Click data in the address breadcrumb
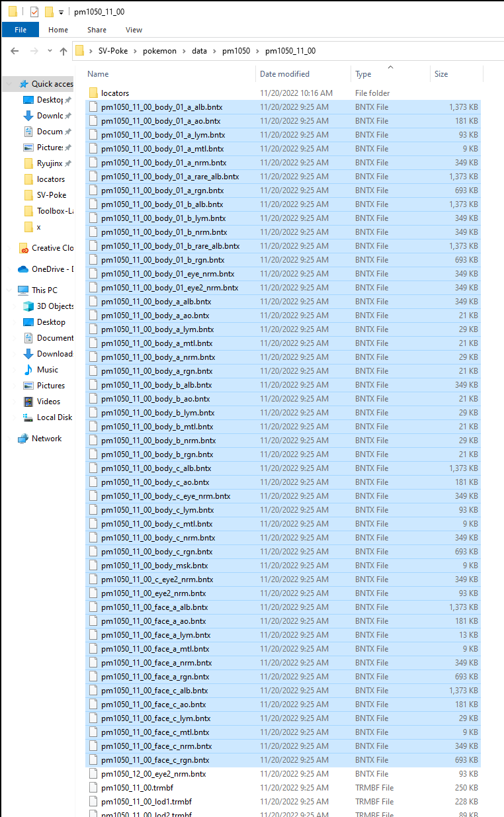 (x=199, y=51)
